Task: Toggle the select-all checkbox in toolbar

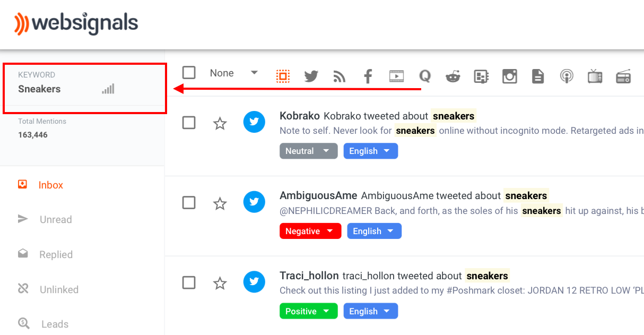Action: 189,73
